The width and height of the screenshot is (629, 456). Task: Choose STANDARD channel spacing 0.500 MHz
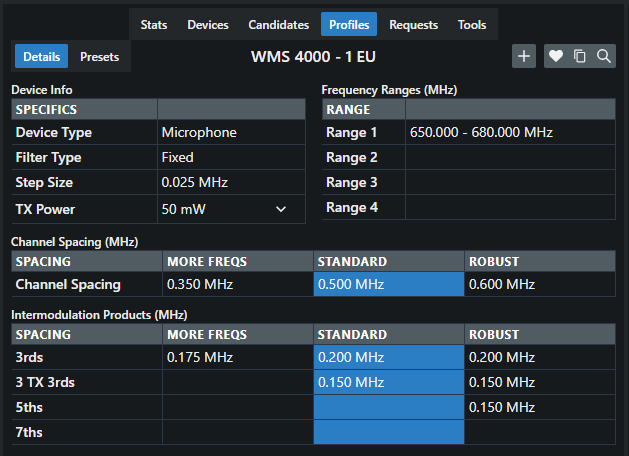click(389, 284)
